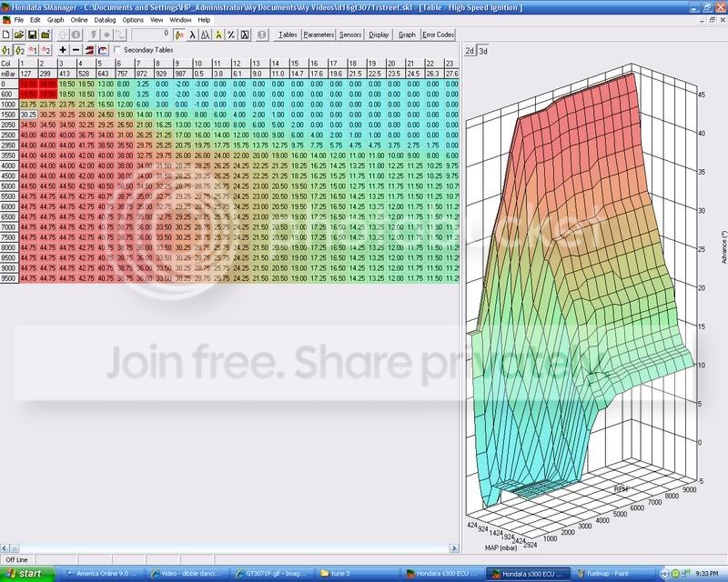Click the Error Codes toolbar button
The height and width of the screenshot is (582, 728).
tap(438, 35)
